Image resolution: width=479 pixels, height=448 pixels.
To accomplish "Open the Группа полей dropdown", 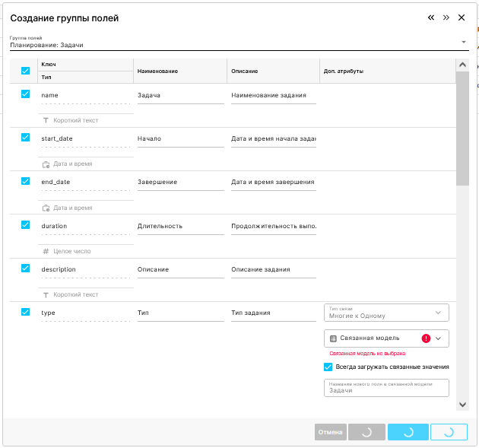I will point(463,42).
